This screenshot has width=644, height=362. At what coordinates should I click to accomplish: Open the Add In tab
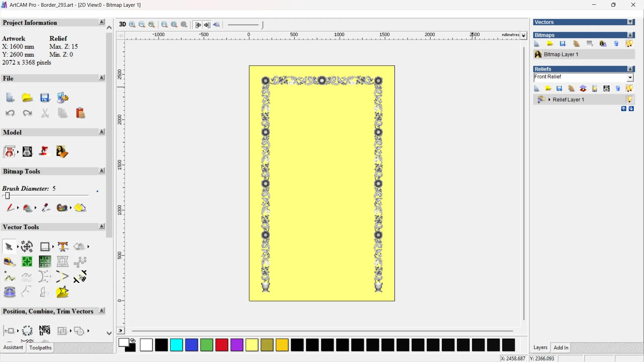click(x=561, y=348)
